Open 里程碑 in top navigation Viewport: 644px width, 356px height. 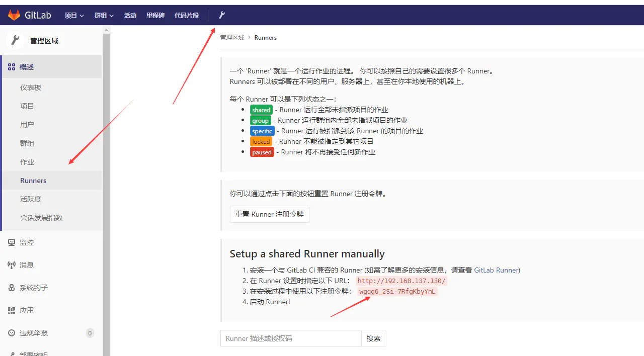coord(155,15)
